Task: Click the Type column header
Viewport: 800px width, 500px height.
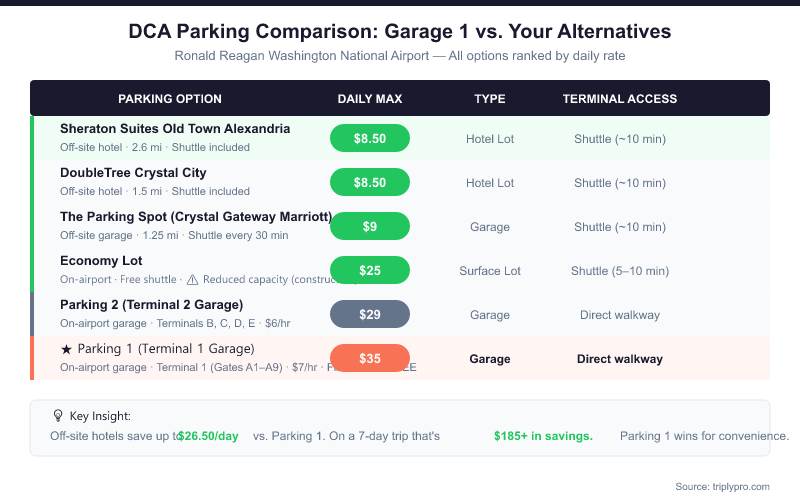Action: click(x=490, y=99)
